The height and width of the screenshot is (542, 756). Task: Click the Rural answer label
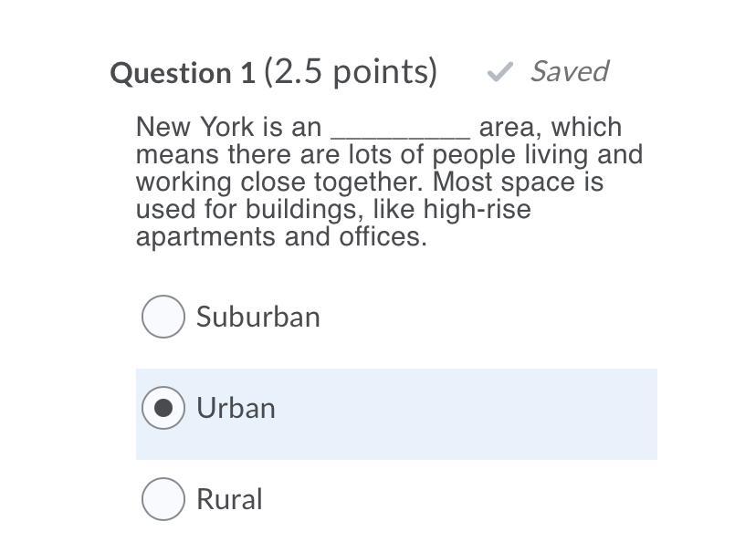click(229, 499)
